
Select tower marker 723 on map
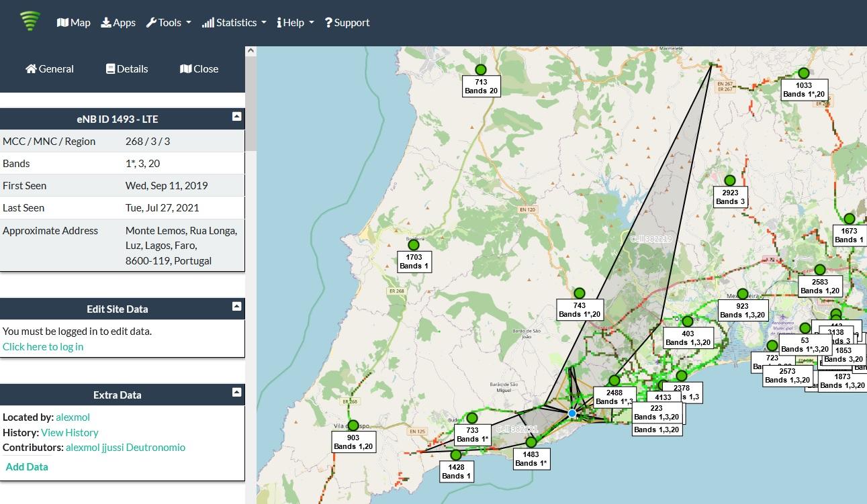772,346
